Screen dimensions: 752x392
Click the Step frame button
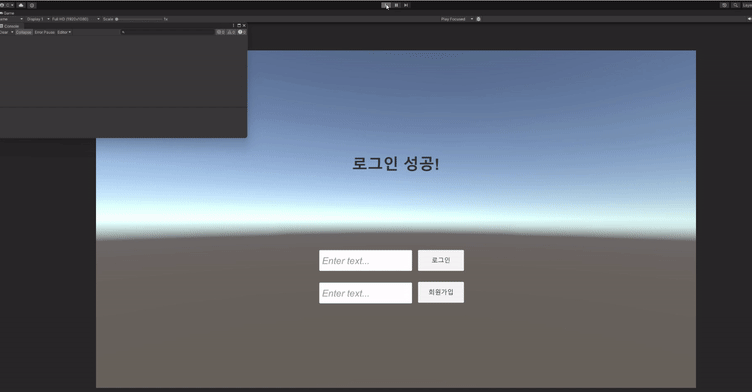click(406, 5)
